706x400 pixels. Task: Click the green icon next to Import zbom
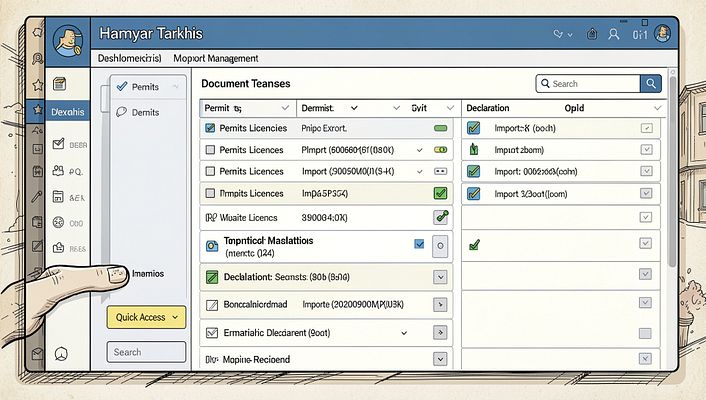pos(473,149)
